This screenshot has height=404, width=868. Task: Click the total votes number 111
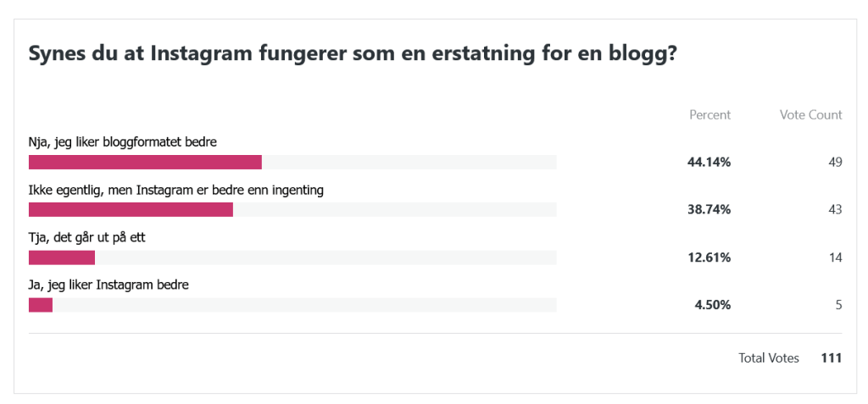click(831, 358)
